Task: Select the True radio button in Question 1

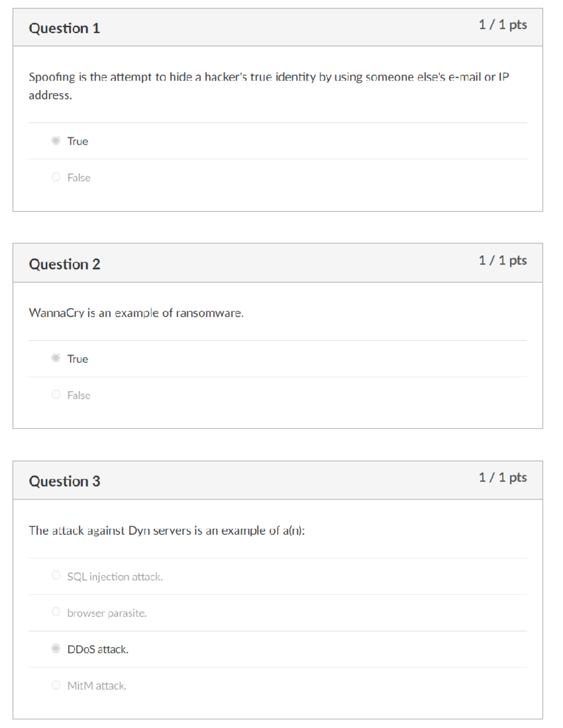Action: tap(56, 141)
